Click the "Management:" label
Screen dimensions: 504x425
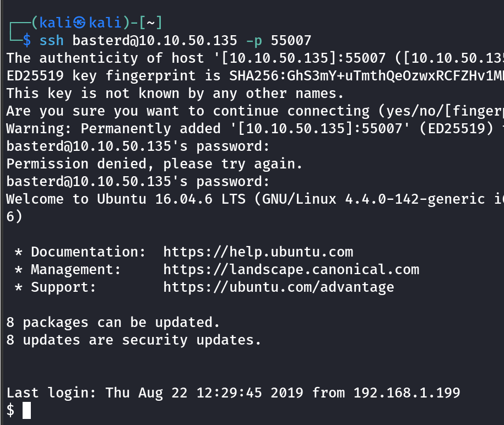[75, 270]
